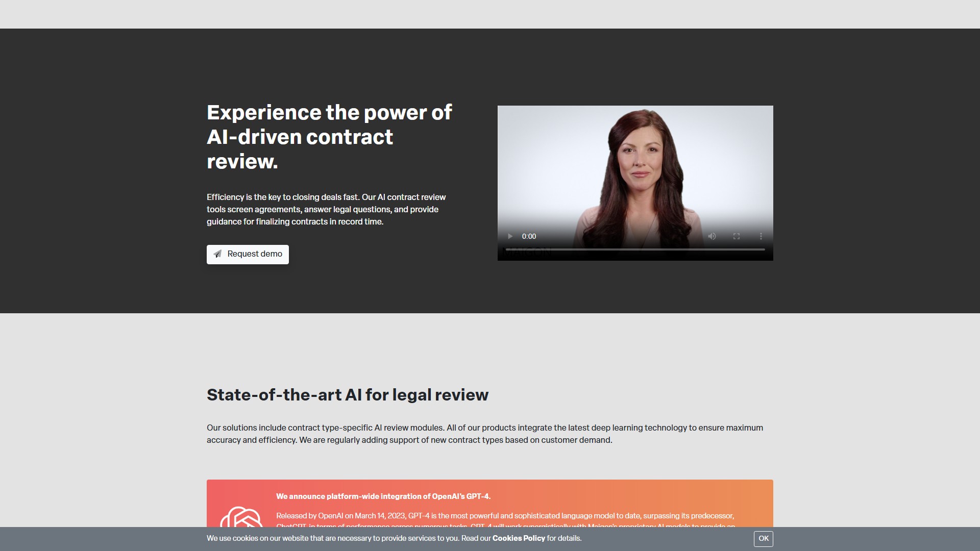The height and width of the screenshot is (551, 980).
Task: Open the video's three-dot options menu
Action: 761,236
